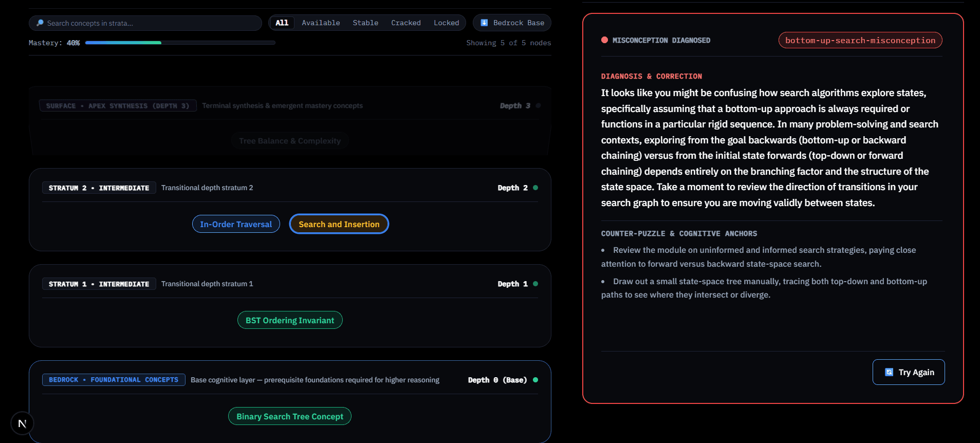
Task: Click the Stratum 1 Intermediate label
Action: click(x=99, y=284)
